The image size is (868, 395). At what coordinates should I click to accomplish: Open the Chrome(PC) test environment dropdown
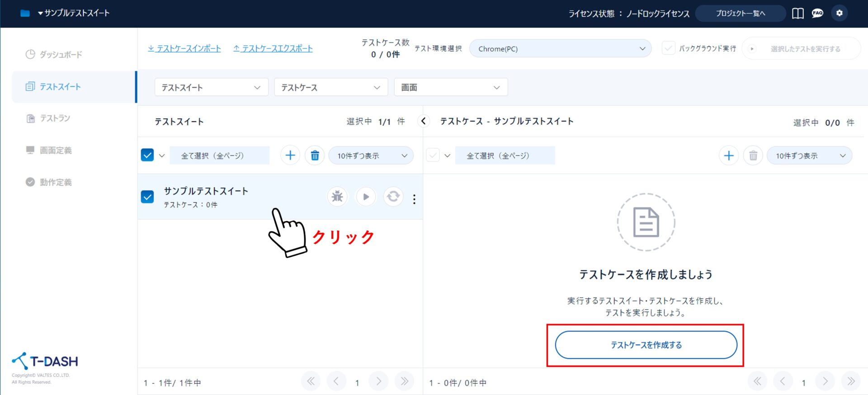pyautogui.click(x=560, y=48)
